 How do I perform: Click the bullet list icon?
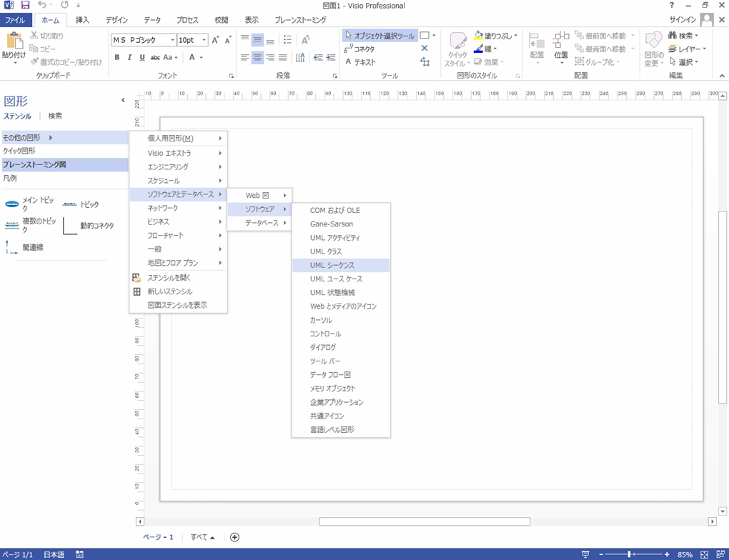pos(287,40)
